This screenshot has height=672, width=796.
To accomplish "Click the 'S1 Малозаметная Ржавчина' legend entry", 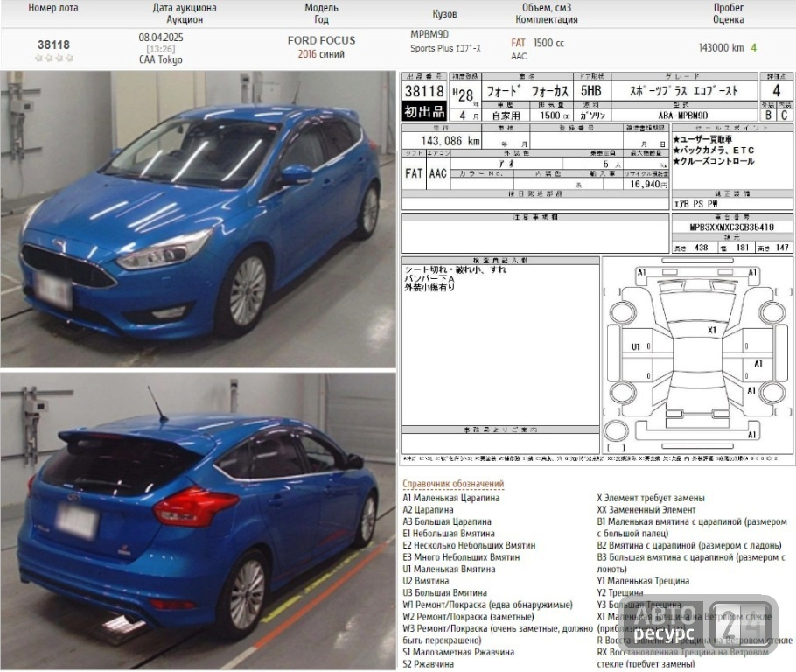I will pos(458,652).
